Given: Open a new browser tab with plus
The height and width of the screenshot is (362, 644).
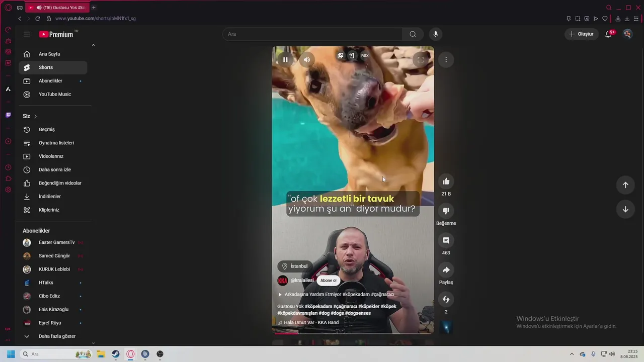Looking at the screenshot, I should click(x=94, y=8).
